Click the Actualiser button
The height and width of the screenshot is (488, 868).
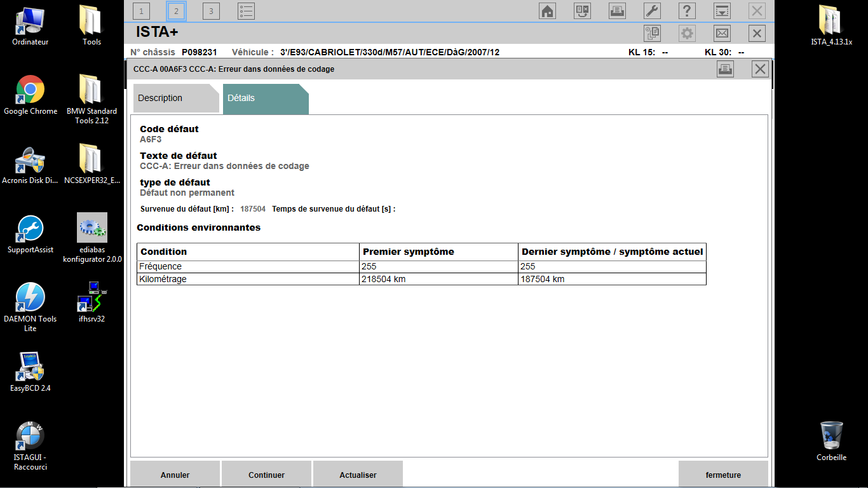358,475
